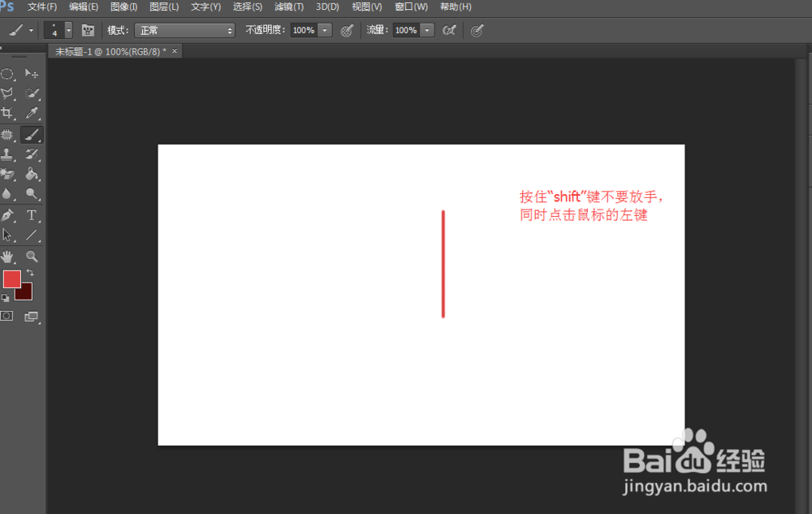Change the screen mode
The image size is (812, 514).
[x=32, y=316]
